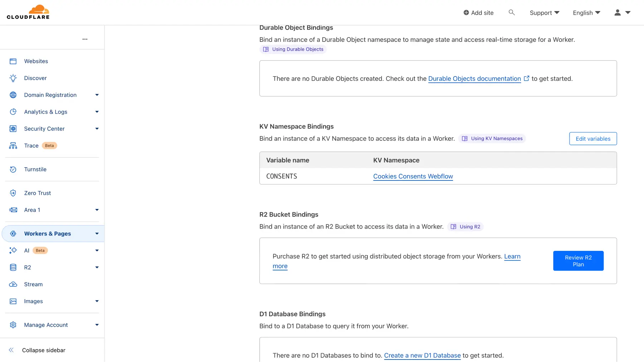Viewport: 644px width, 362px height.
Task: Click the R2 storage icon
Action: [x=13, y=267]
